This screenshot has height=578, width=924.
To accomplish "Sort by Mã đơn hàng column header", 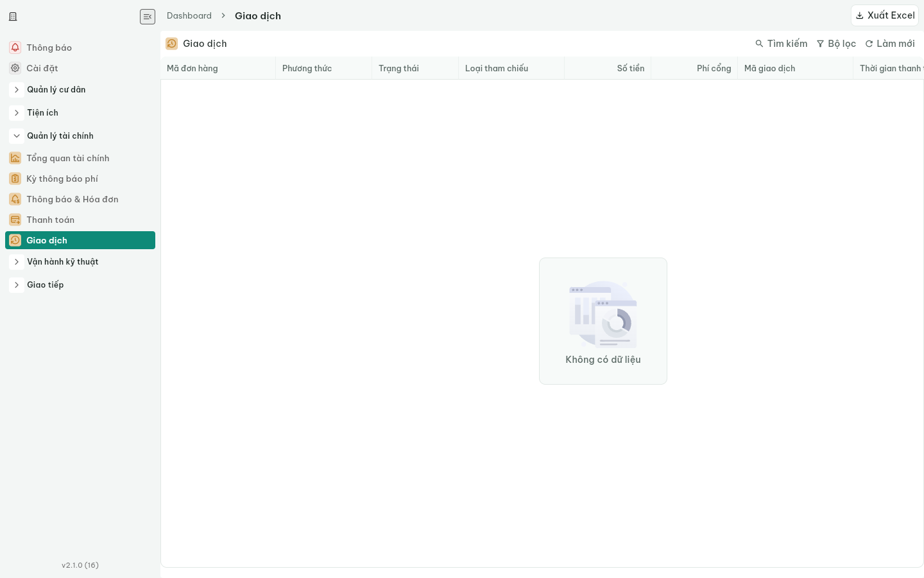I will click(x=218, y=68).
